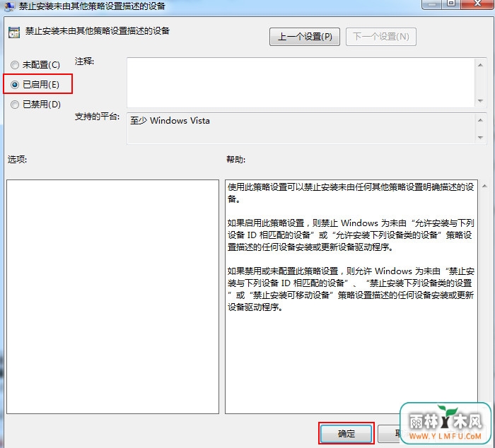Click the empty 选项 options pane

112,297
